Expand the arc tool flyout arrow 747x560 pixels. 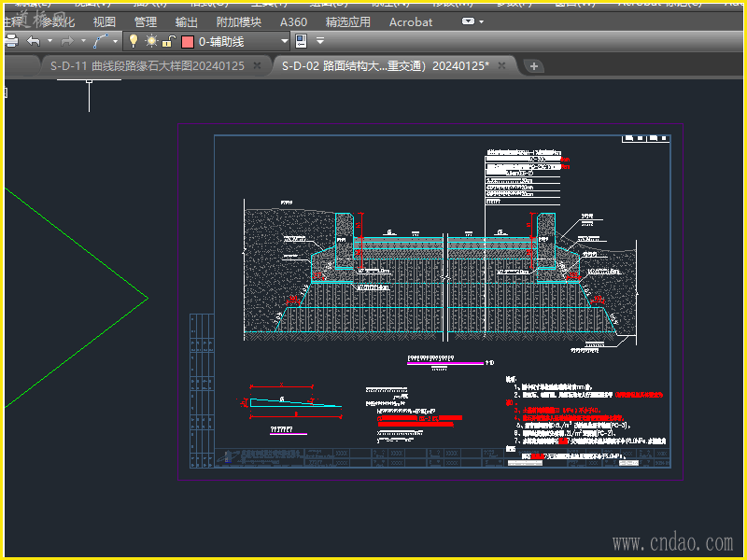click(116, 41)
